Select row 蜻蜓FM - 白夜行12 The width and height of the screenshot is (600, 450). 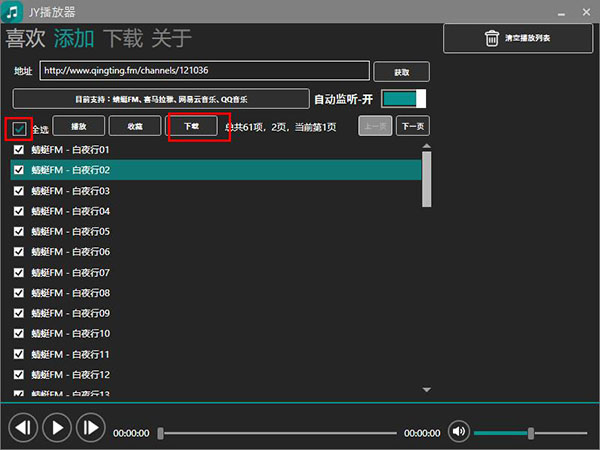coord(216,375)
